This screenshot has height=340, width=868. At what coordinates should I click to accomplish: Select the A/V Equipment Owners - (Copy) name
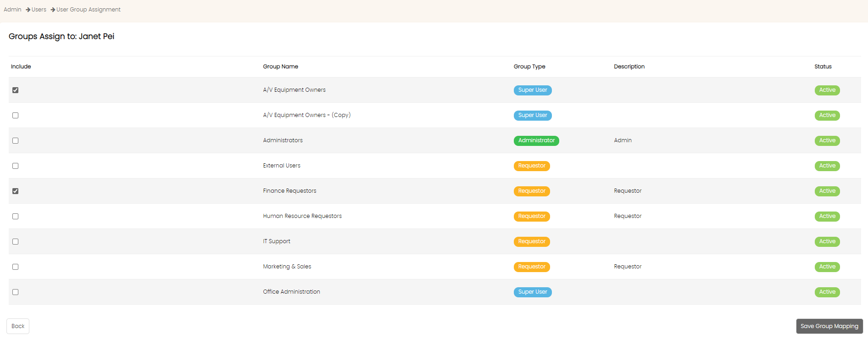point(307,115)
